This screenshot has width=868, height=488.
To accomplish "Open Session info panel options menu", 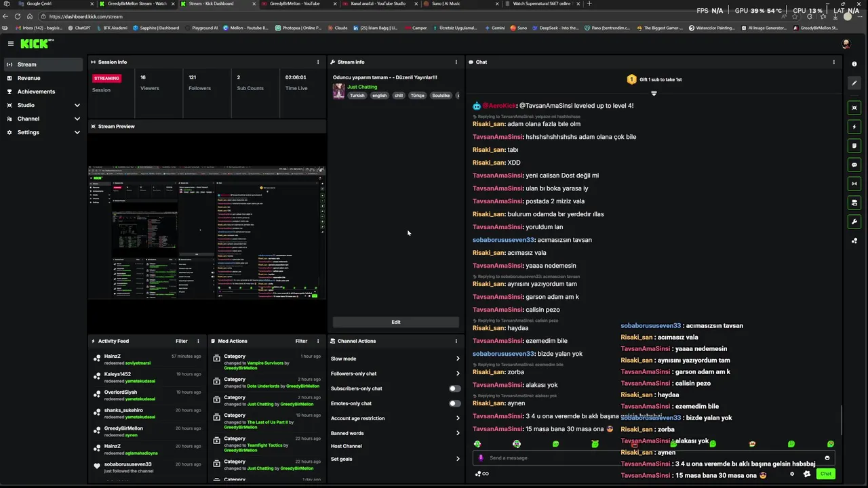I will (x=318, y=62).
